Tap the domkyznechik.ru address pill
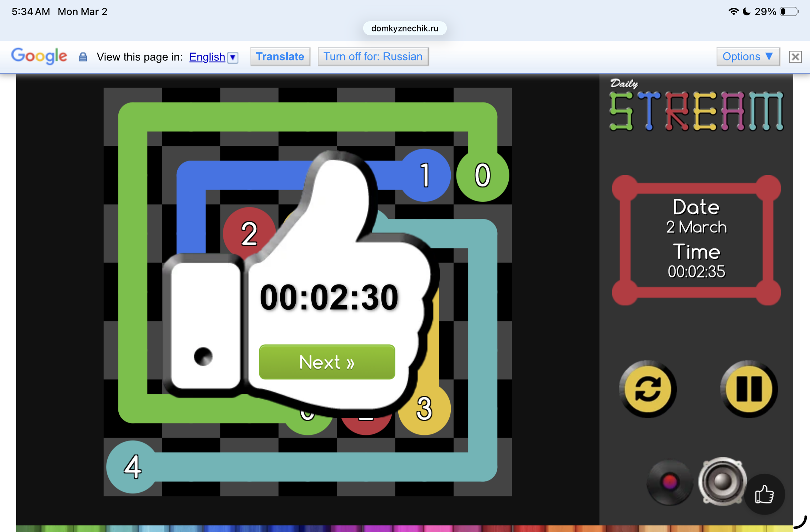810x532 pixels. click(405, 29)
